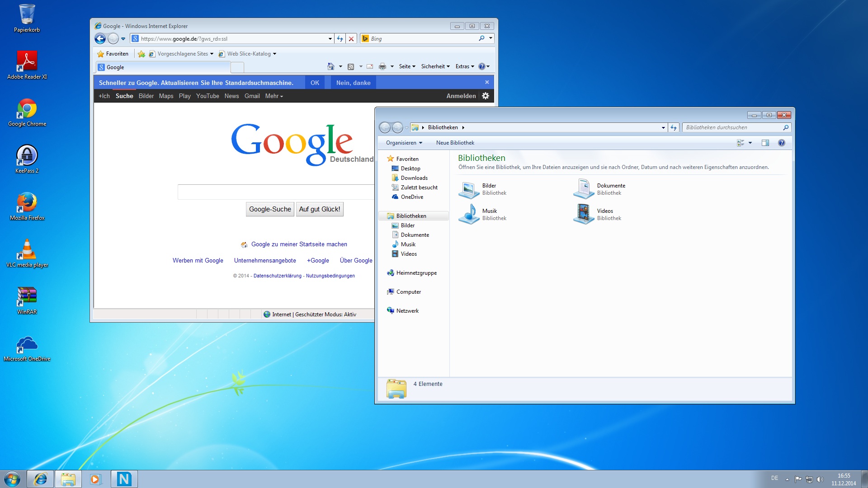This screenshot has width=868, height=488.
Task: Click the Google search input field
Action: coord(276,192)
